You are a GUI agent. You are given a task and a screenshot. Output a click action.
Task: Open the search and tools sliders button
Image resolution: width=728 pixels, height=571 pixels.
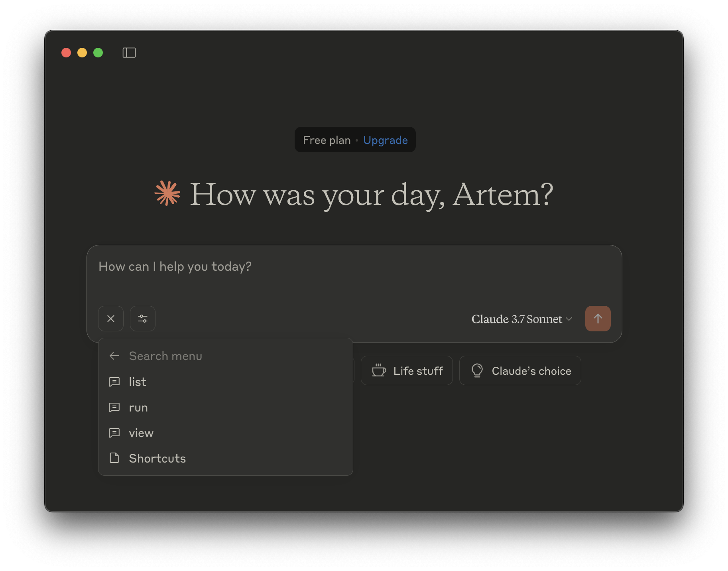point(143,319)
